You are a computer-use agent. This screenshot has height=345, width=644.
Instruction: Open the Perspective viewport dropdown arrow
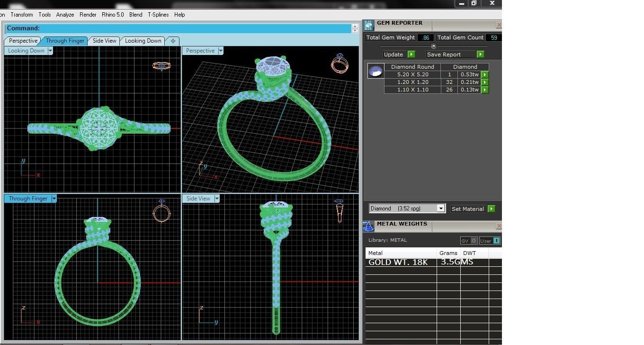(x=220, y=51)
